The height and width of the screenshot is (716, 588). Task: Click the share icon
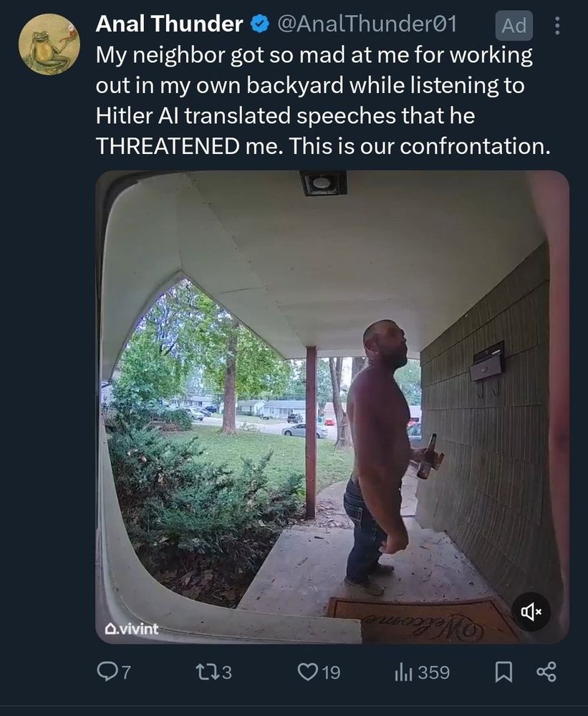546,672
